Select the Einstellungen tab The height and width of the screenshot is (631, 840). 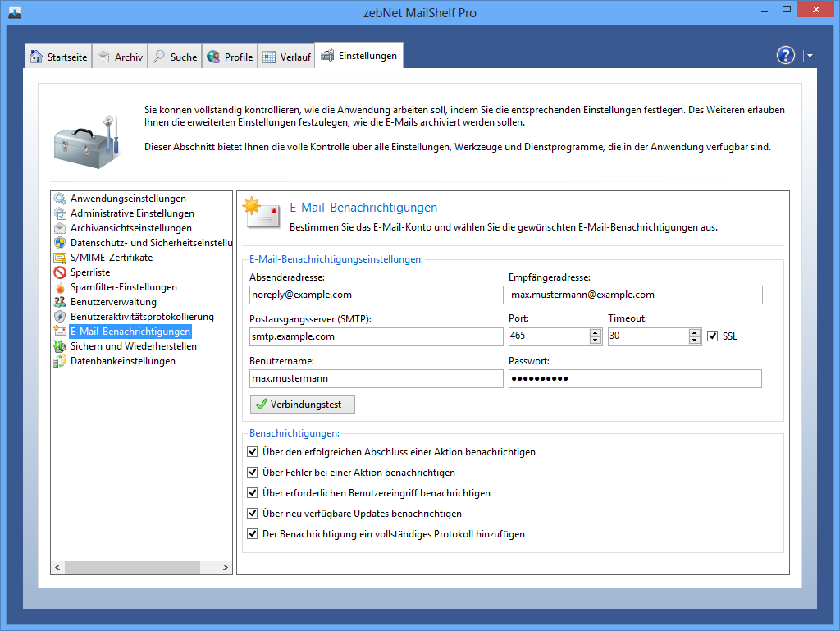(x=359, y=55)
